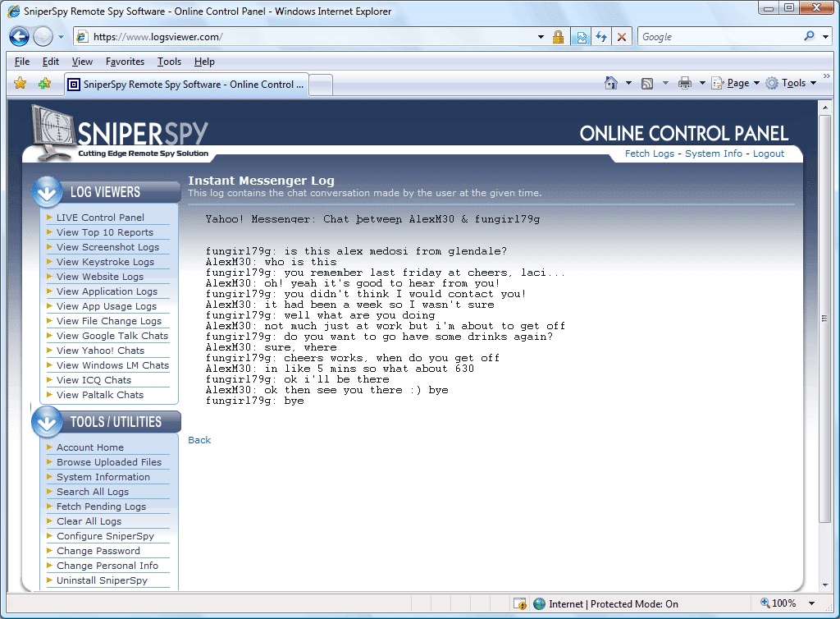Click the SniperSpy logo

120,133
